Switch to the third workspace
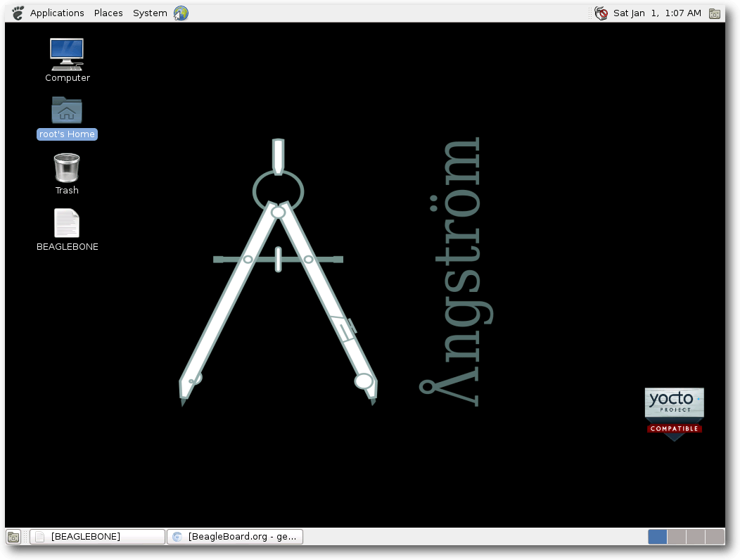The height and width of the screenshot is (560, 740). pos(696,537)
